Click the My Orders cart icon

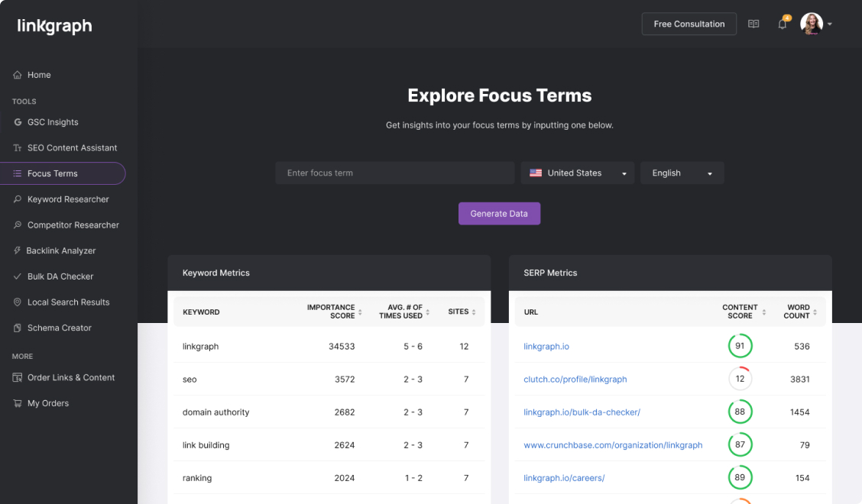(17, 403)
